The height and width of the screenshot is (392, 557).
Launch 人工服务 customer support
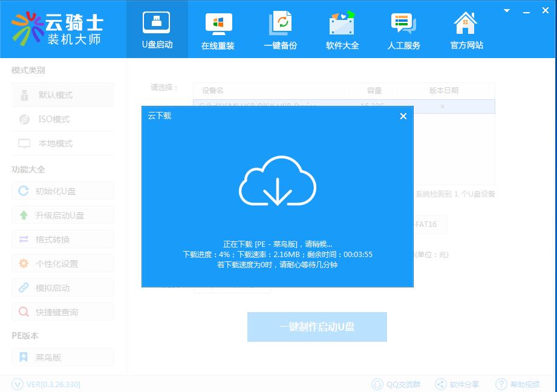click(x=403, y=28)
